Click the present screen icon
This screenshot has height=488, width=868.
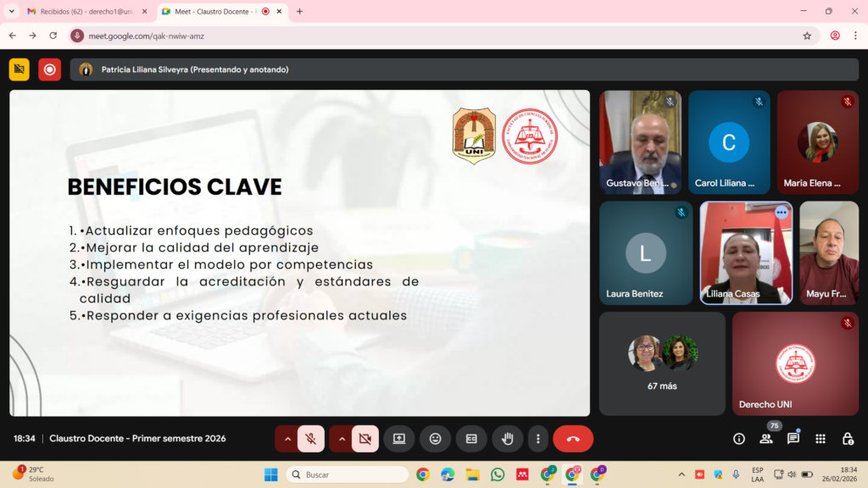click(x=399, y=439)
